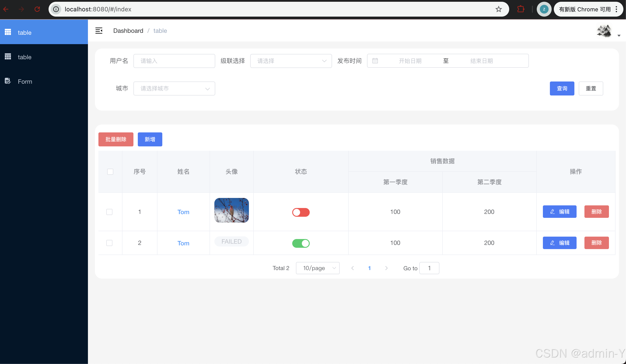Image resolution: width=626 pixels, height=364 pixels.
Task: Click the 查询 search button
Action: 562,88
